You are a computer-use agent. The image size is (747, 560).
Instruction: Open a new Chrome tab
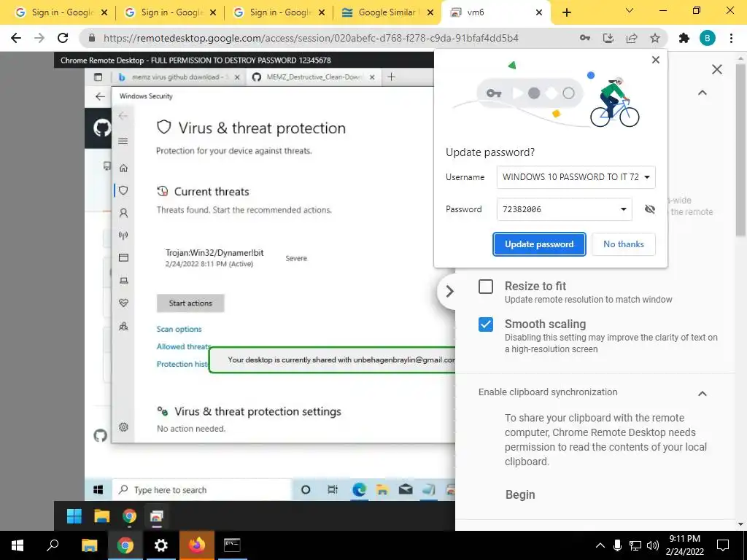[x=566, y=12]
